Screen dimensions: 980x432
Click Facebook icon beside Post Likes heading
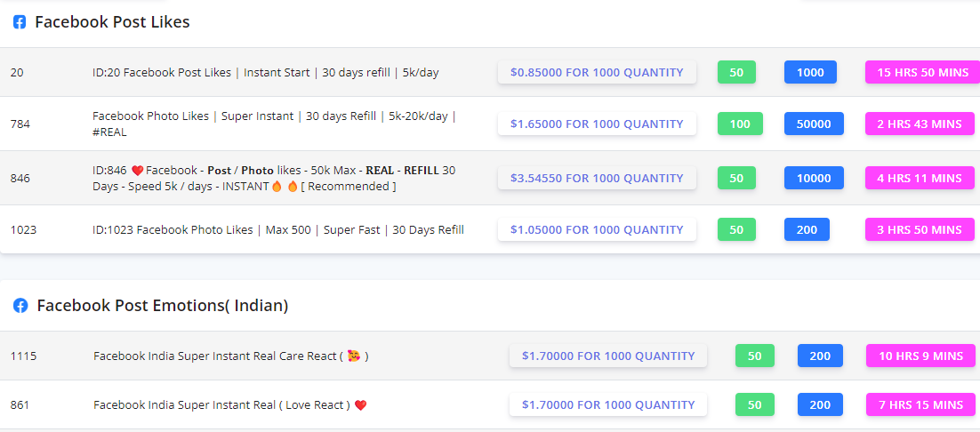pos(20,22)
